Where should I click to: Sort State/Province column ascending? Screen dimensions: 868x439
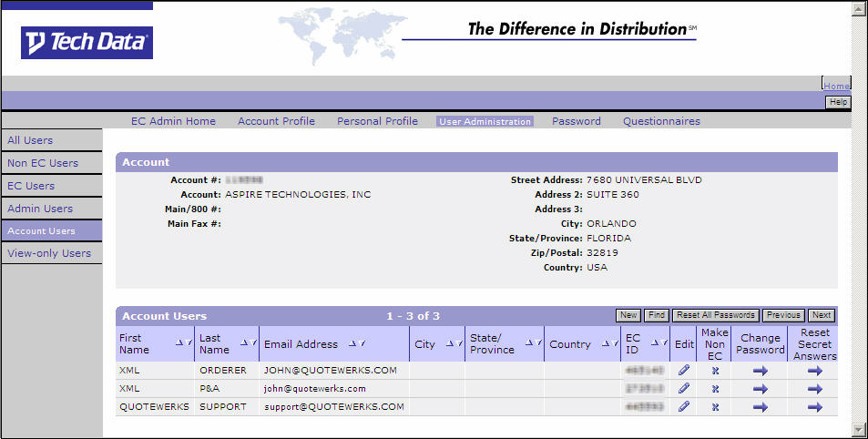click(x=528, y=343)
